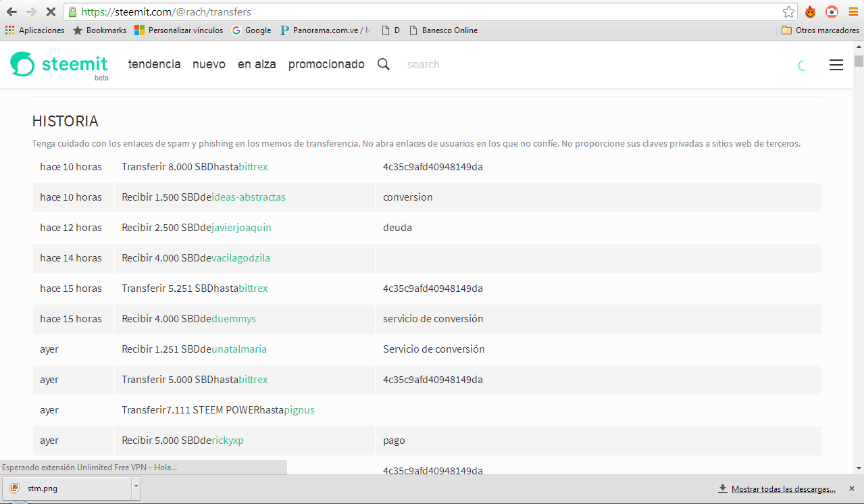Open the flame extension icon in the toolbar

pos(810,11)
